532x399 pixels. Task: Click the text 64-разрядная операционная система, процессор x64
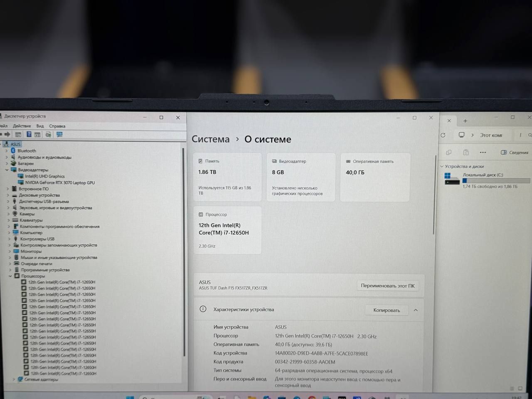pyautogui.click(x=333, y=371)
